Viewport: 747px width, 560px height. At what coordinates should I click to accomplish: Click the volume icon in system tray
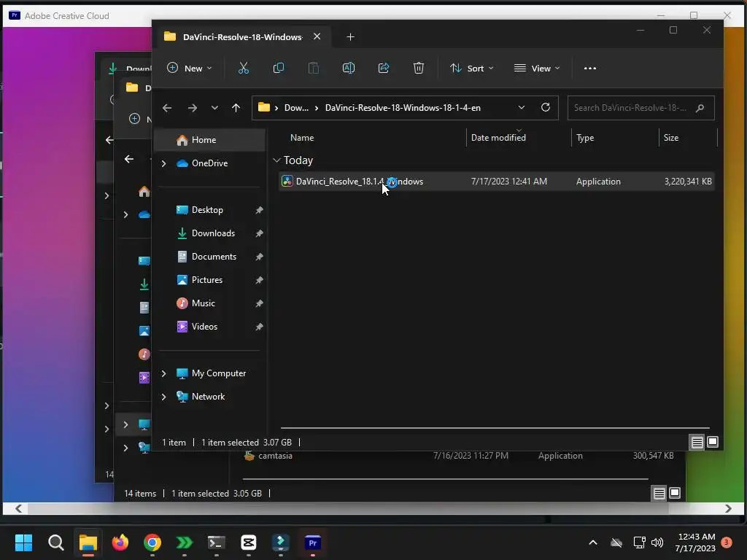coord(657,542)
